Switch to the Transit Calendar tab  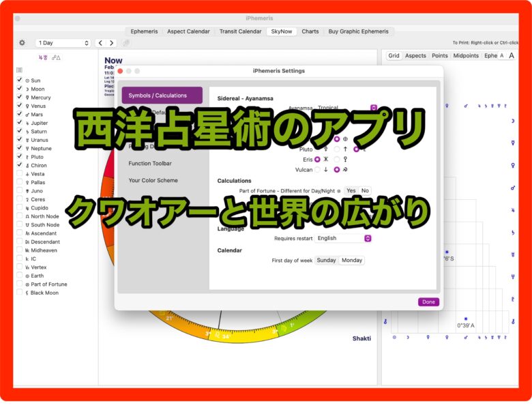240,31
